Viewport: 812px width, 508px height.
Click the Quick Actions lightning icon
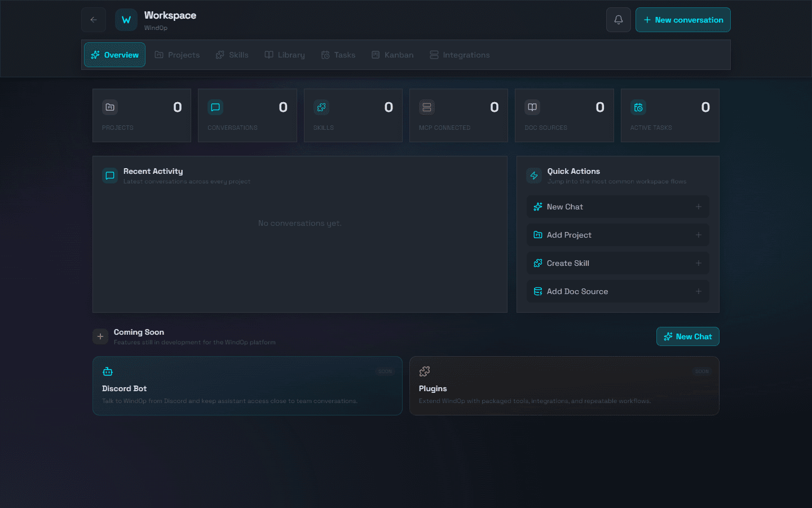click(534, 176)
